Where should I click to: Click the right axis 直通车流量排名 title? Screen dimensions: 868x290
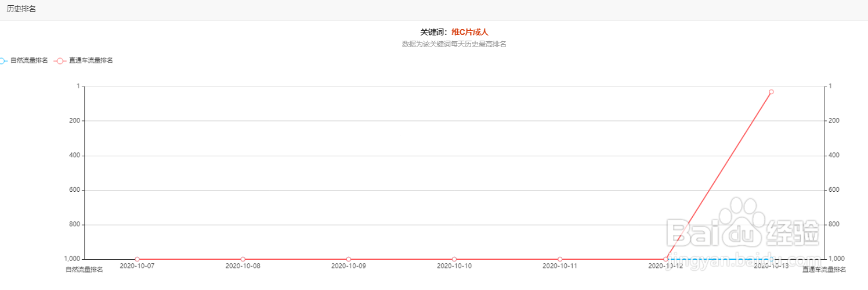pos(824,270)
